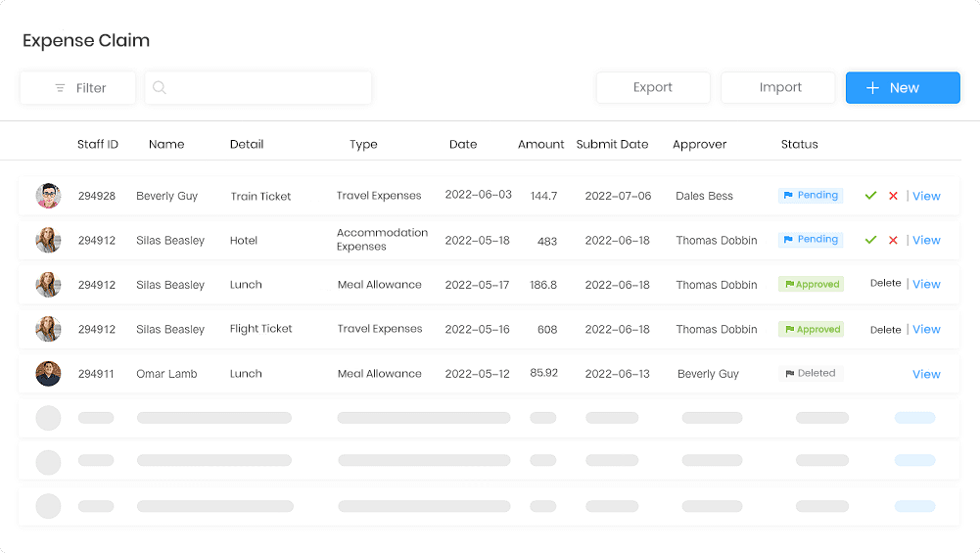Click Omar Lamb's avatar photo
The height and width of the screenshot is (553, 980).
(48, 374)
